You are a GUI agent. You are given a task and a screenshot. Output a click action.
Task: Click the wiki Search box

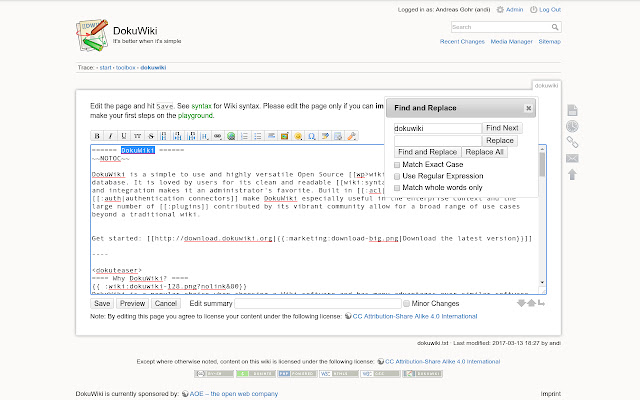click(x=500, y=27)
